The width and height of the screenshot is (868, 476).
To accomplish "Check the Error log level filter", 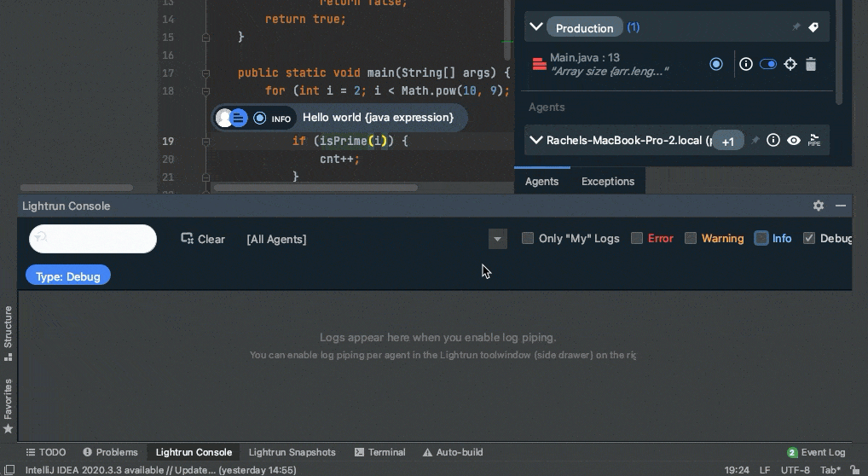I will (x=637, y=239).
